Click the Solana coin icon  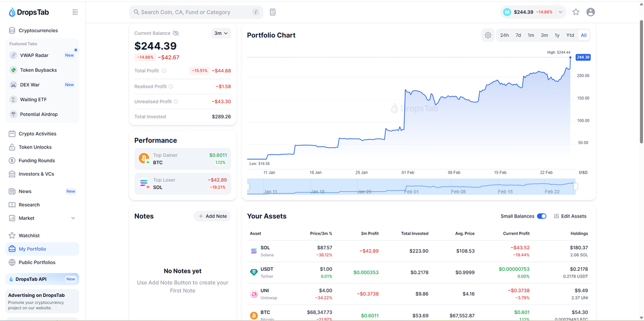[254, 251]
